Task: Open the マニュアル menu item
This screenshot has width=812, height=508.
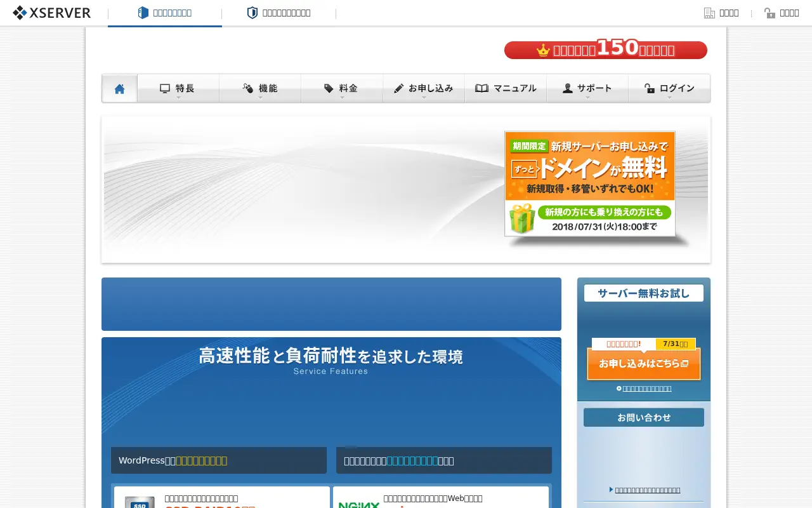Action: (x=506, y=88)
